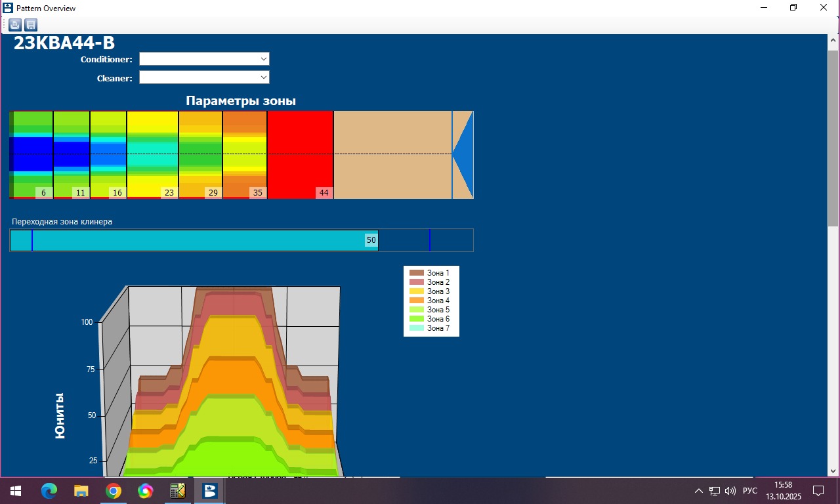Open the notification center icon
Viewport: 840px width, 504px height.
click(x=818, y=491)
